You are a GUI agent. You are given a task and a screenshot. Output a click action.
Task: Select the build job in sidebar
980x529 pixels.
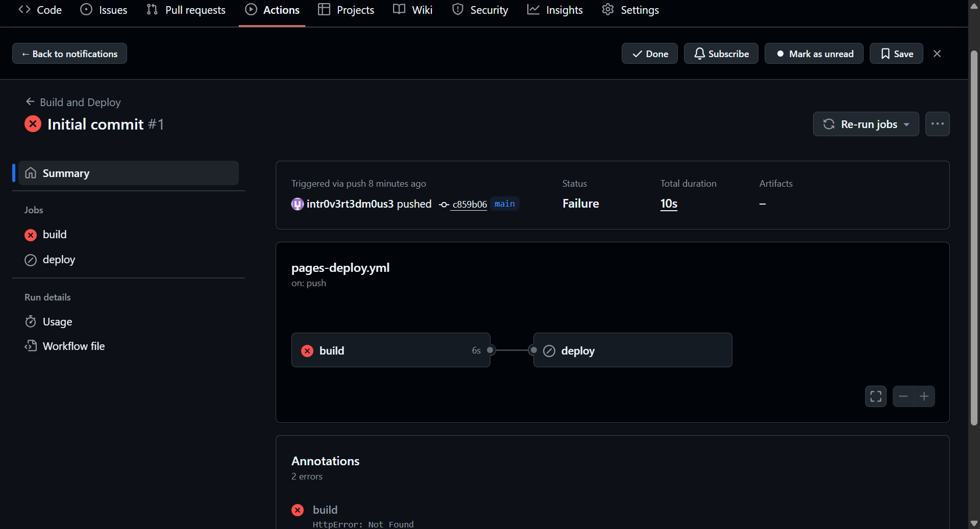click(x=55, y=235)
